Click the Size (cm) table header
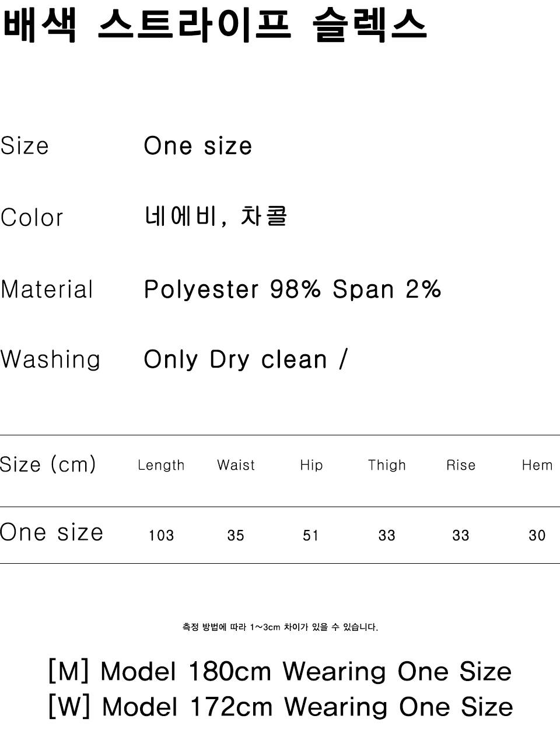 [48, 465]
